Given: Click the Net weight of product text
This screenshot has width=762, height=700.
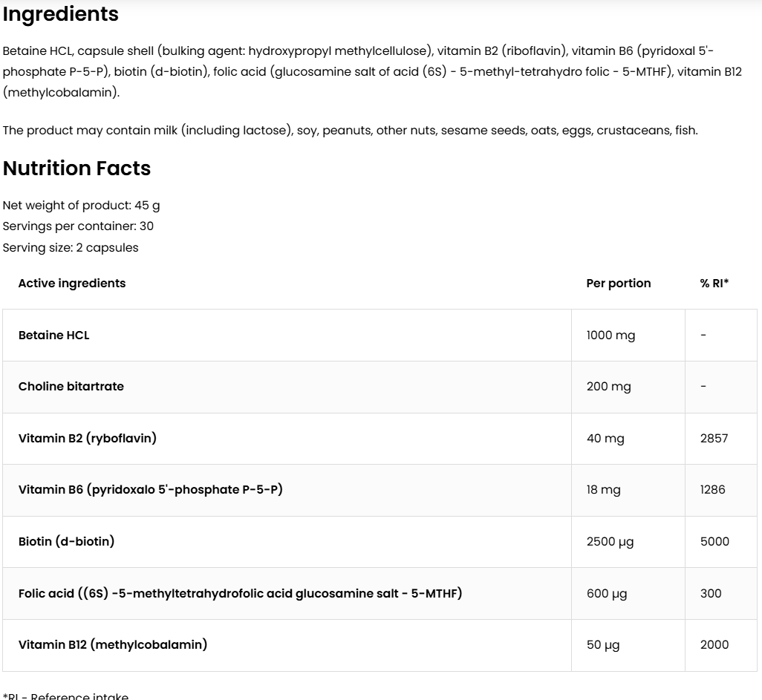Looking at the screenshot, I should point(81,206).
